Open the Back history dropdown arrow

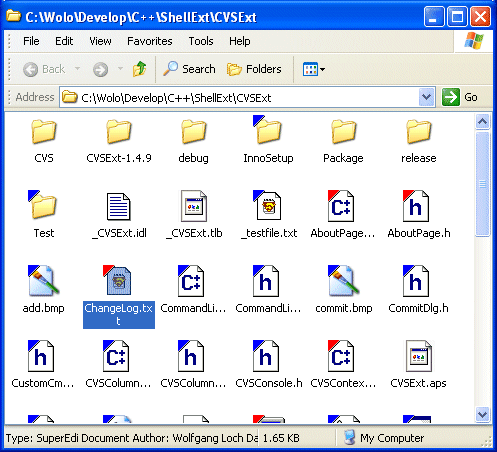pyautogui.click(x=77, y=69)
